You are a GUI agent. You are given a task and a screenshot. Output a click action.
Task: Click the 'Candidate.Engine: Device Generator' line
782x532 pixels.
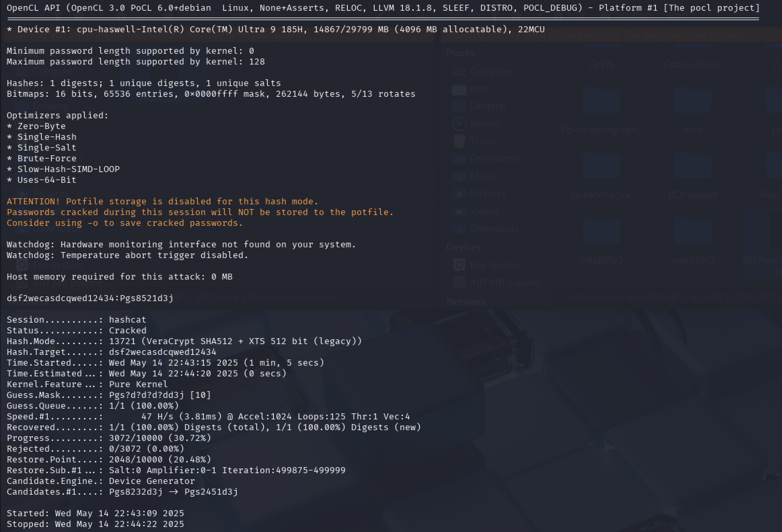pyautogui.click(x=101, y=481)
